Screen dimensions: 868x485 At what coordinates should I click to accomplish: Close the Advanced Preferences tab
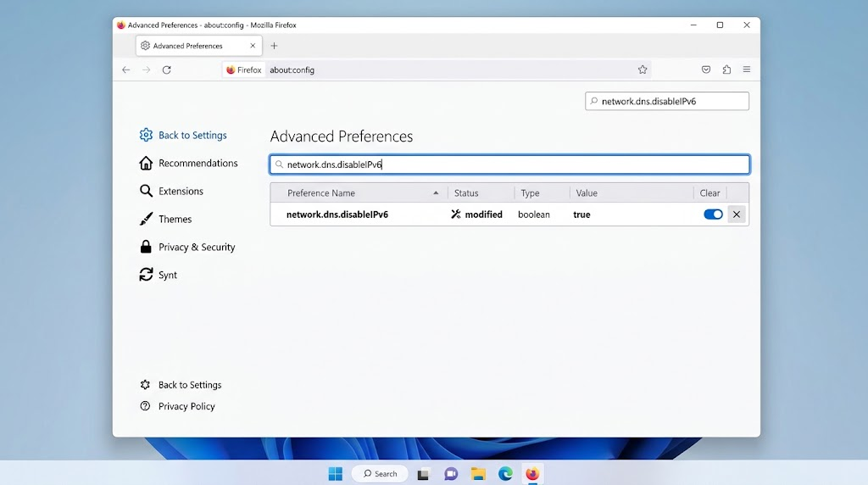pos(253,46)
